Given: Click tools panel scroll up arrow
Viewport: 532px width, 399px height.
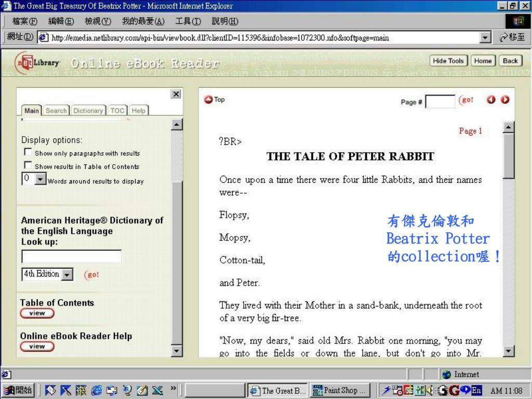Looking at the screenshot, I should coord(177,125).
